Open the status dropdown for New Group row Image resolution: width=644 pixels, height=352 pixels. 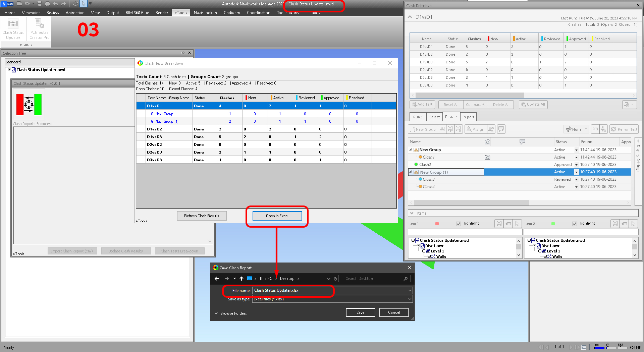[x=576, y=150]
